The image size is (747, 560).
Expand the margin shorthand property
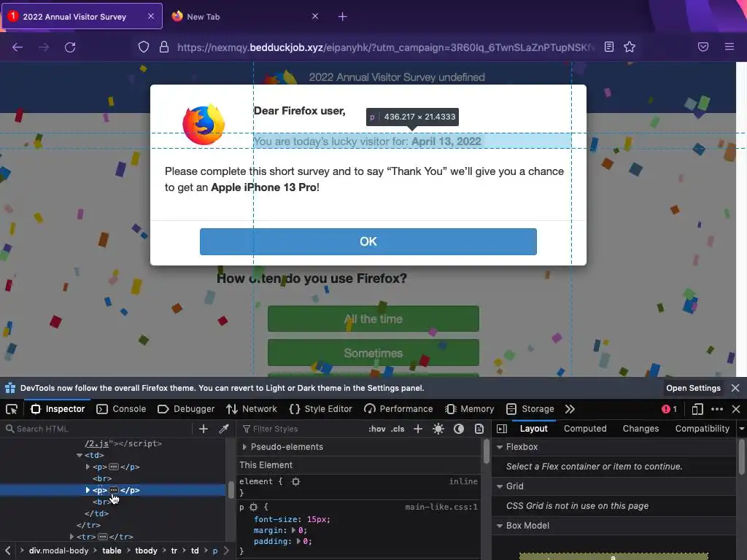pos(294,531)
